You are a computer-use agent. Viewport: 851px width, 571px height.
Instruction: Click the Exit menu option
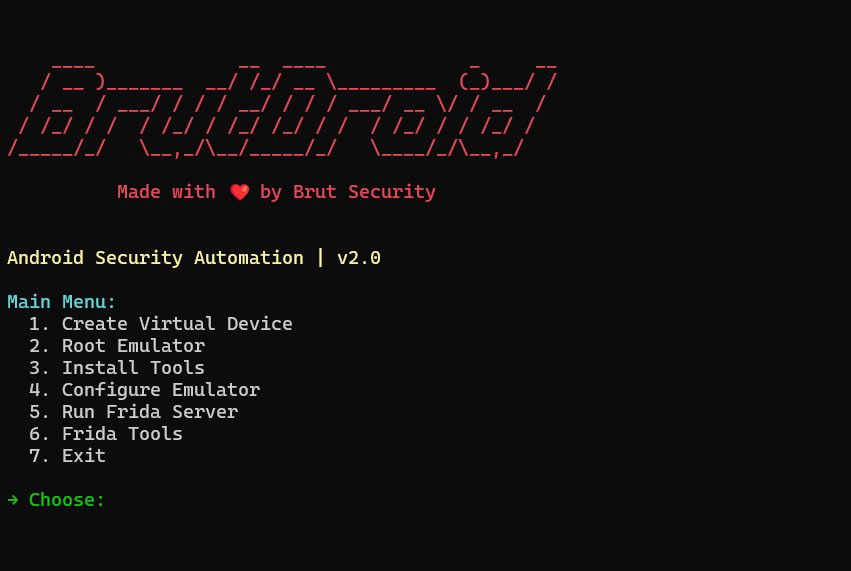(x=68, y=455)
